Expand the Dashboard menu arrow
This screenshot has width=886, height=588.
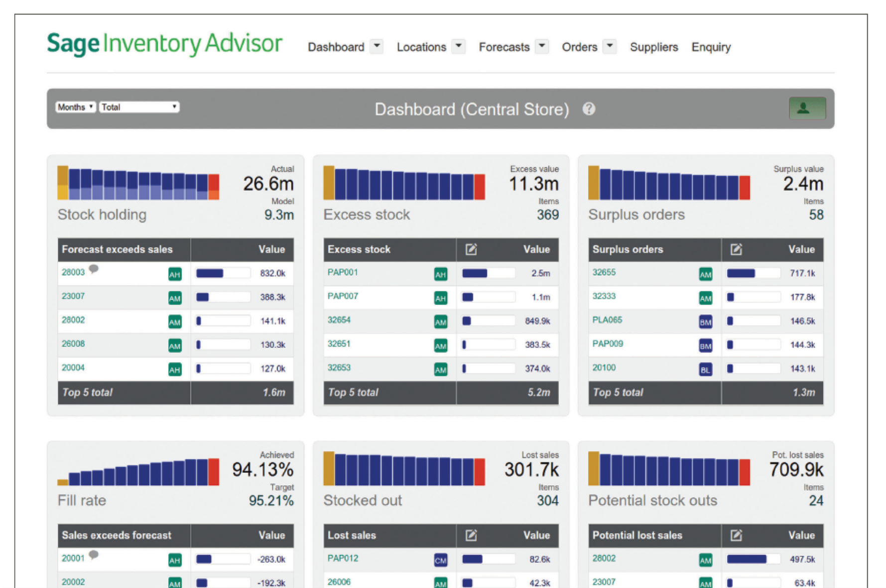(x=377, y=46)
